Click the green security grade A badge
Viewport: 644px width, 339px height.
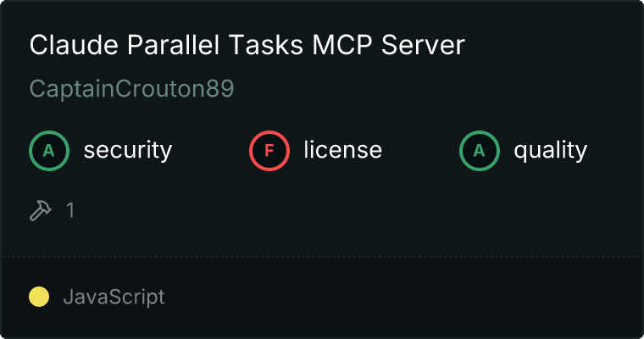click(49, 151)
